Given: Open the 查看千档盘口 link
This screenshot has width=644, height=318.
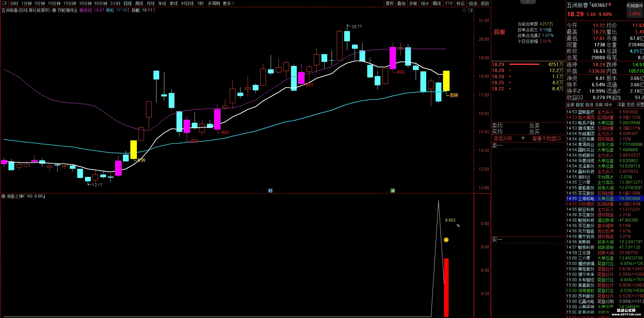Looking at the screenshot, I should 546,138.
